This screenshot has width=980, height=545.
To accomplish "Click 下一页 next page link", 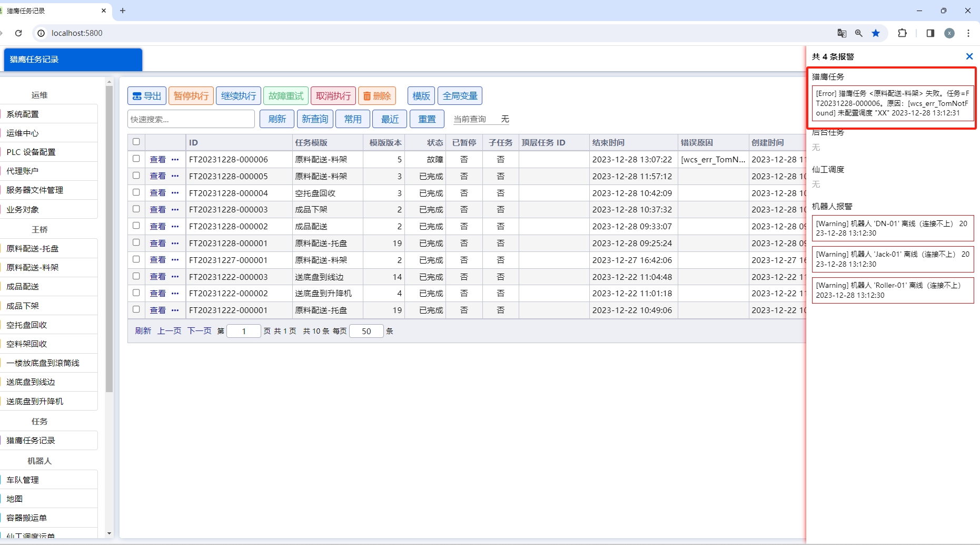I will [x=200, y=331].
